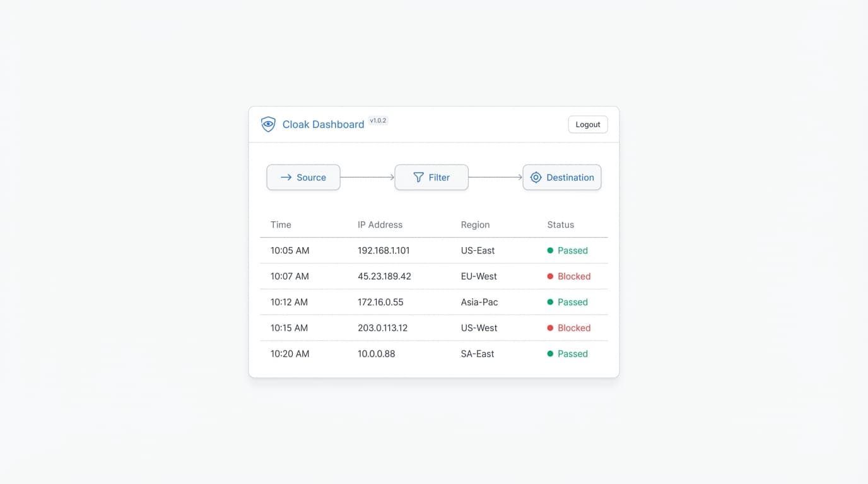Click the v1.0.2 version badge
This screenshot has height=484, width=868.
click(x=378, y=120)
